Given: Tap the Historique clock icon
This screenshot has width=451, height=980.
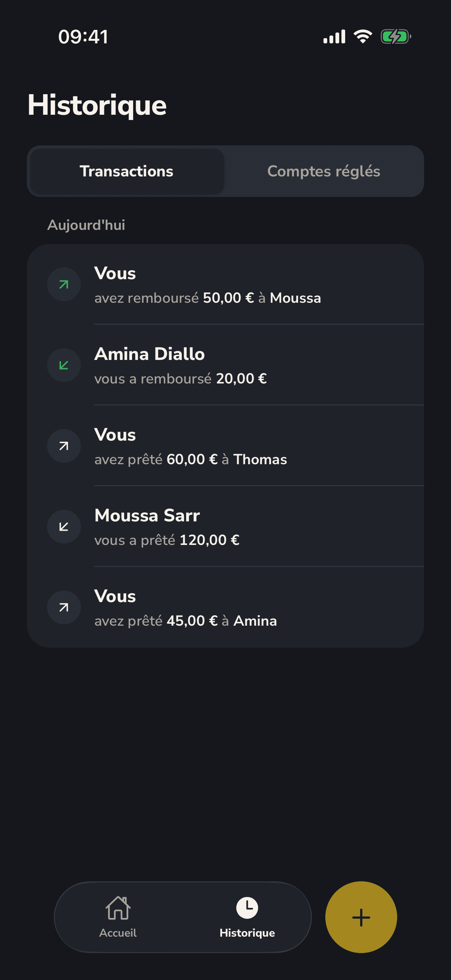Looking at the screenshot, I should coord(247,908).
